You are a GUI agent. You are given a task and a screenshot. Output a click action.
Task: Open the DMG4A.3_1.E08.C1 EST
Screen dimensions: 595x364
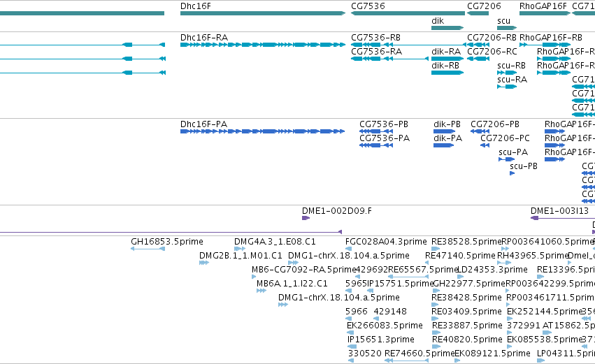coord(240,249)
